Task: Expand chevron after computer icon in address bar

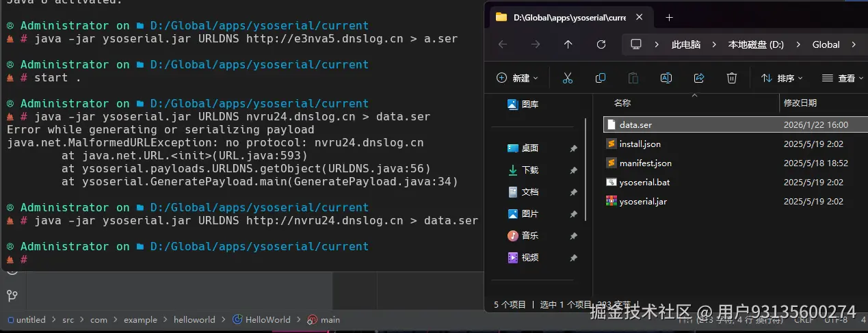Action: (x=657, y=44)
